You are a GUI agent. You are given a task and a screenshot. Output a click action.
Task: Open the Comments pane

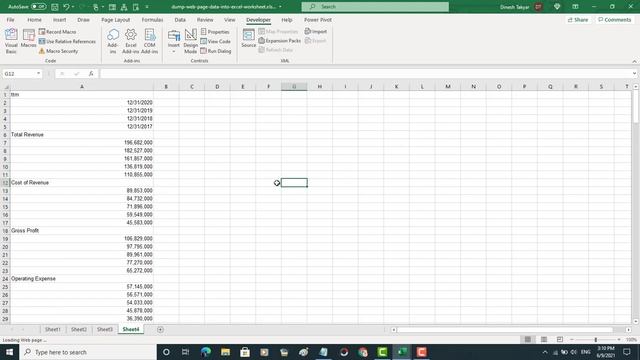click(615, 20)
